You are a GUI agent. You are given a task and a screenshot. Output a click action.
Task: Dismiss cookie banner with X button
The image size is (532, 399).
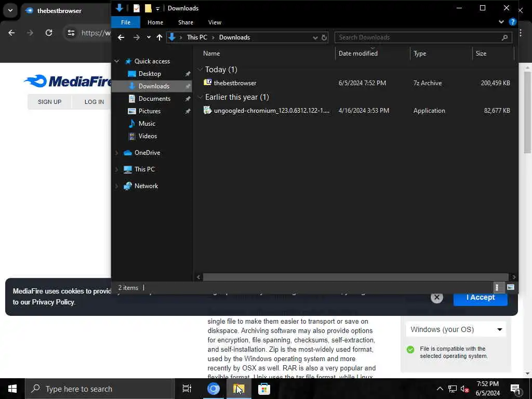coord(436,298)
